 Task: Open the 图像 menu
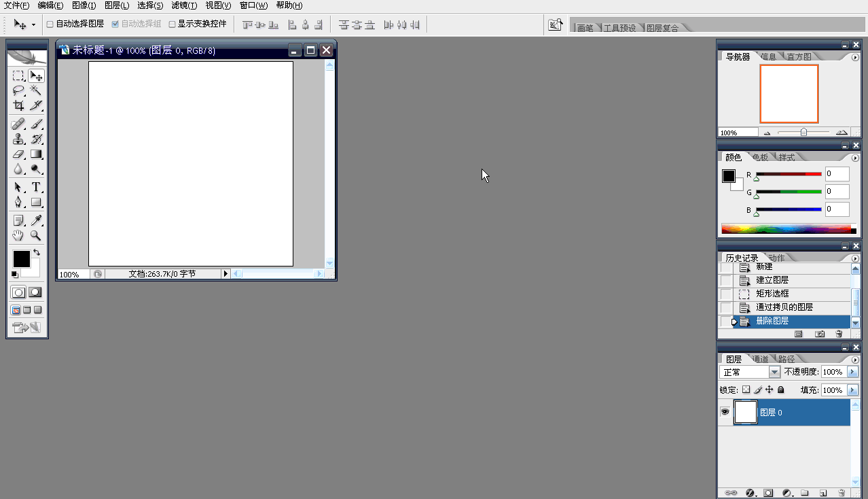84,5
